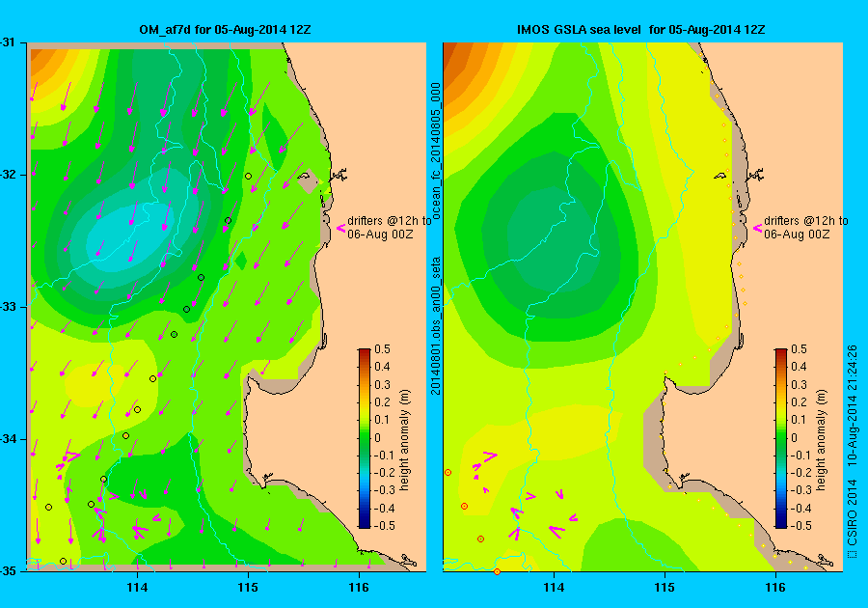Viewport: 868px width, 608px height.
Task: Click longitude label 116 under right map
Action: (775, 588)
